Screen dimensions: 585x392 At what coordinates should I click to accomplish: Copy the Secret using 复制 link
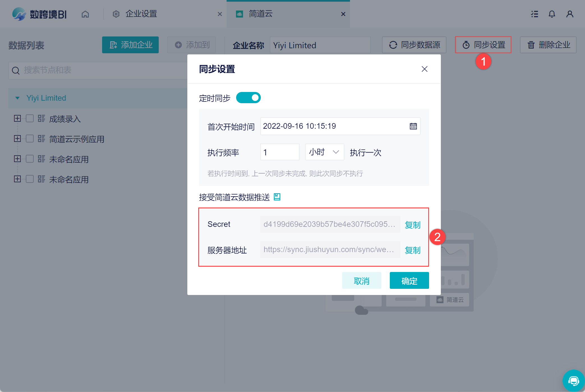point(413,225)
